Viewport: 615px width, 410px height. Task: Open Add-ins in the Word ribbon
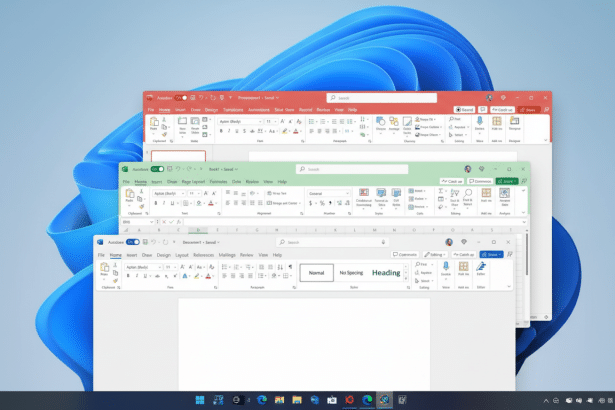(x=463, y=269)
